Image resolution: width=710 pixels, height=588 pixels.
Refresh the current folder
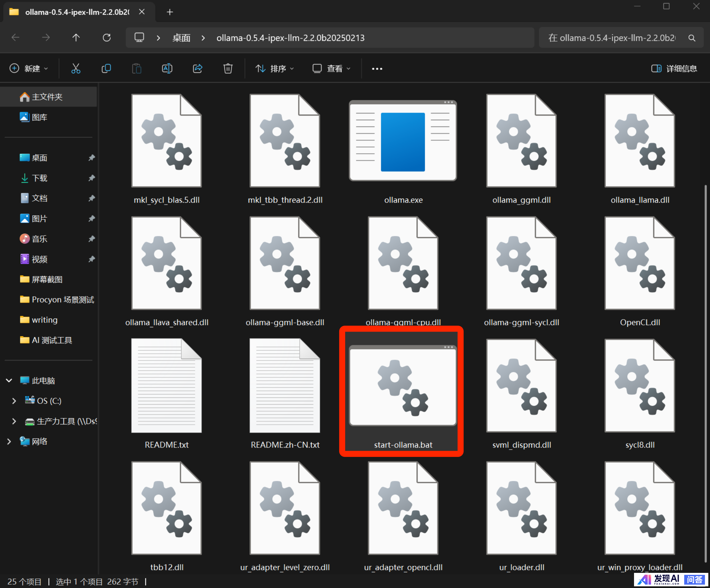click(107, 38)
